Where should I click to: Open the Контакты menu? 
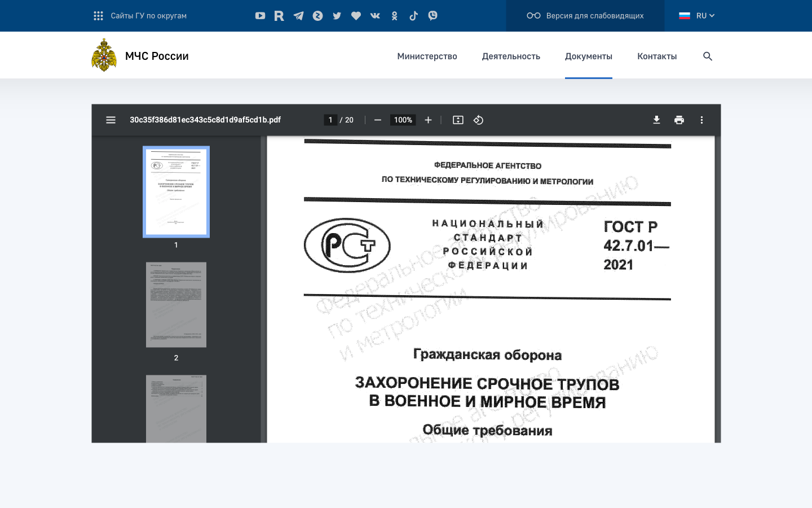click(657, 56)
